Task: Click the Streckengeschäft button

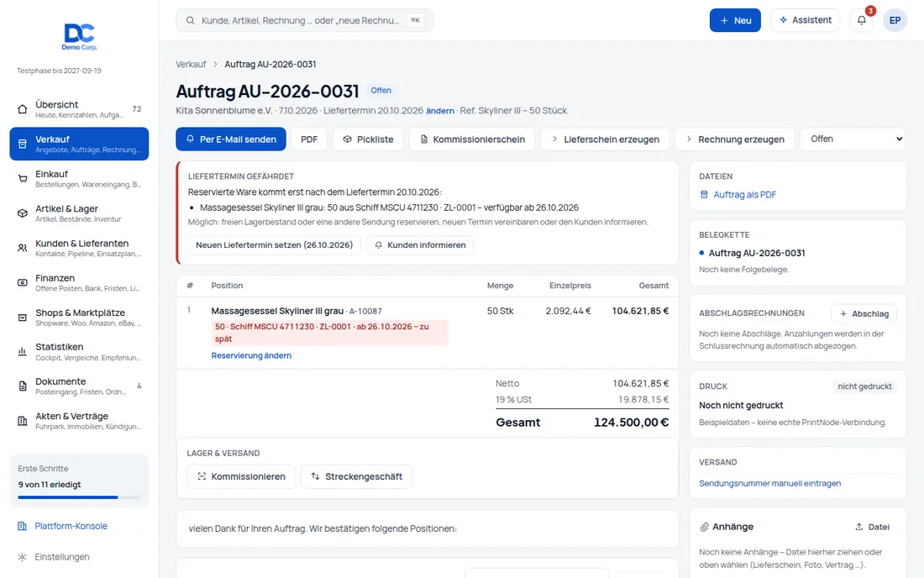Action: (356, 476)
